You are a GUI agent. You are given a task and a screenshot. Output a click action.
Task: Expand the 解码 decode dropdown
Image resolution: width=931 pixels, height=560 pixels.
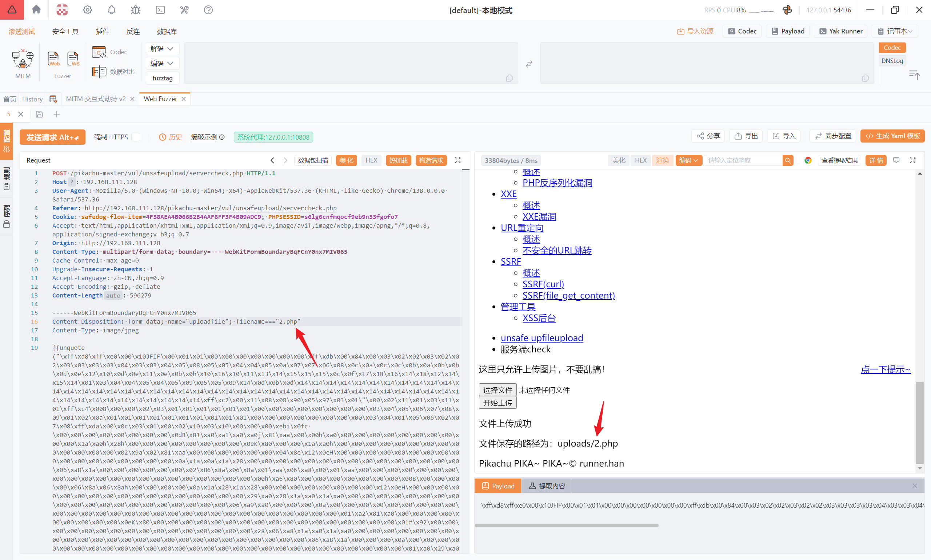pyautogui.click(x=162, y=49)
